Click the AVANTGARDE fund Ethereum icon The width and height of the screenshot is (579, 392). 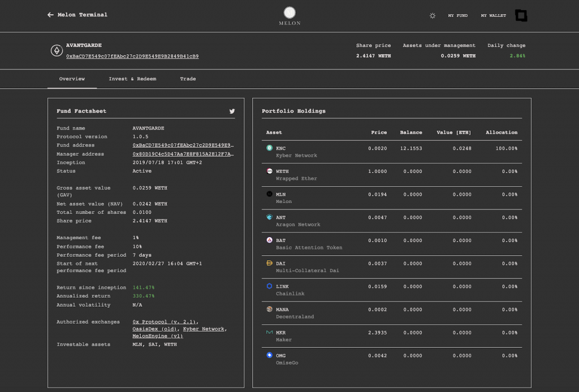coord(57,50)
